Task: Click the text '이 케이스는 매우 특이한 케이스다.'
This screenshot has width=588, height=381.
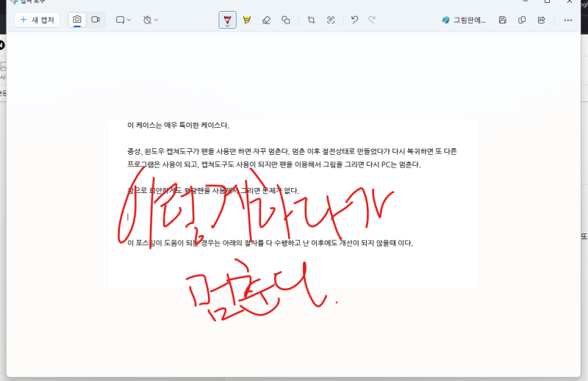Action: tap(178, 125)
